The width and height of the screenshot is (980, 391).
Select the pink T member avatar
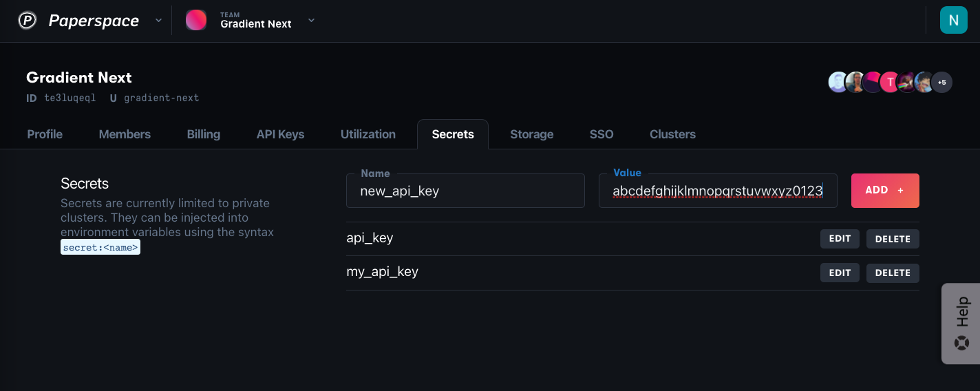click(x=891, y=83)
